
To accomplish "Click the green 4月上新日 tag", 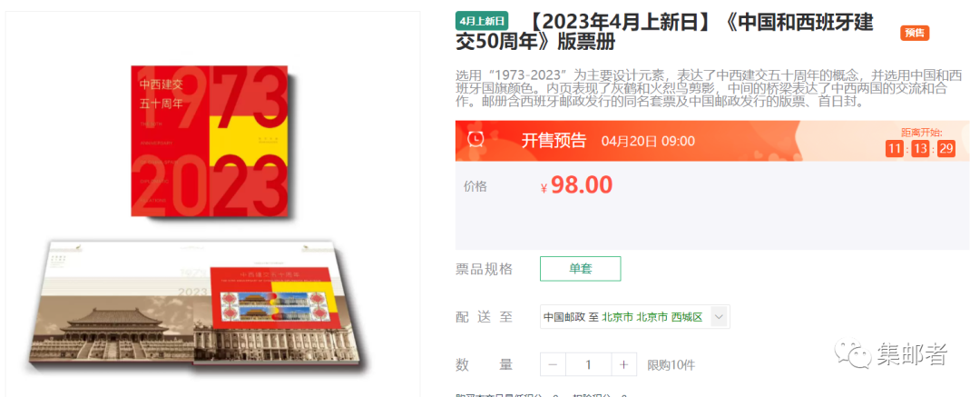I will click(481, 21).
